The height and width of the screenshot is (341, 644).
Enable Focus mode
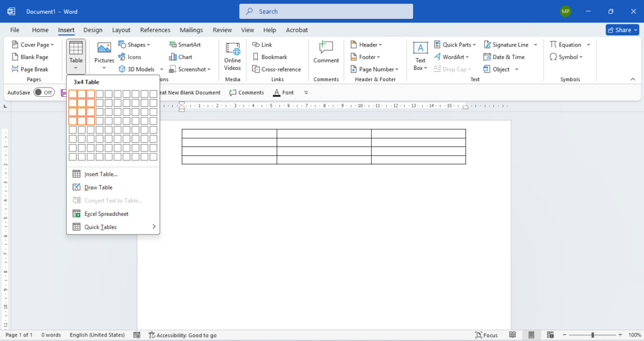[x=486, y=335]
